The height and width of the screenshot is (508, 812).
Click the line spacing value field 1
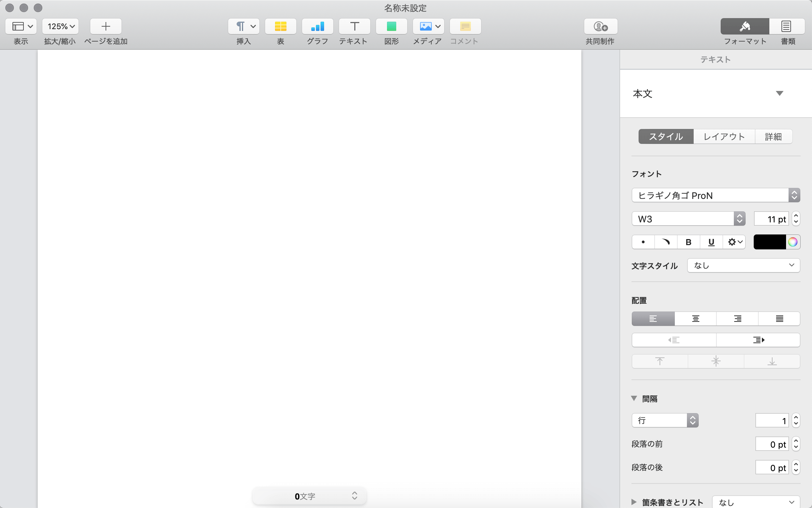pyautogui.click(x=772, y=421)
